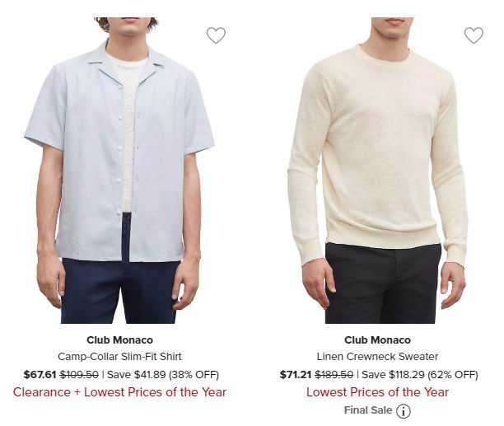Click the Club Monaco brand above the shirt

(119, 339)
